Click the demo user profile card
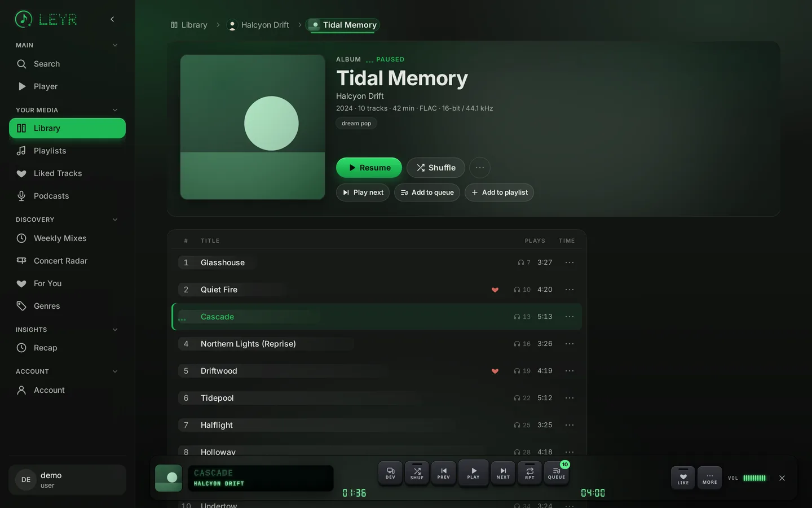Screen dimensions: 812x508 [67, 480]
